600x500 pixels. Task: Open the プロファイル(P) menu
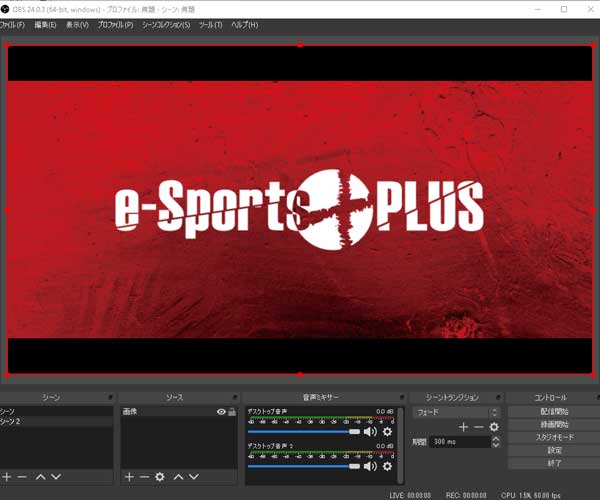pos(115,25)
